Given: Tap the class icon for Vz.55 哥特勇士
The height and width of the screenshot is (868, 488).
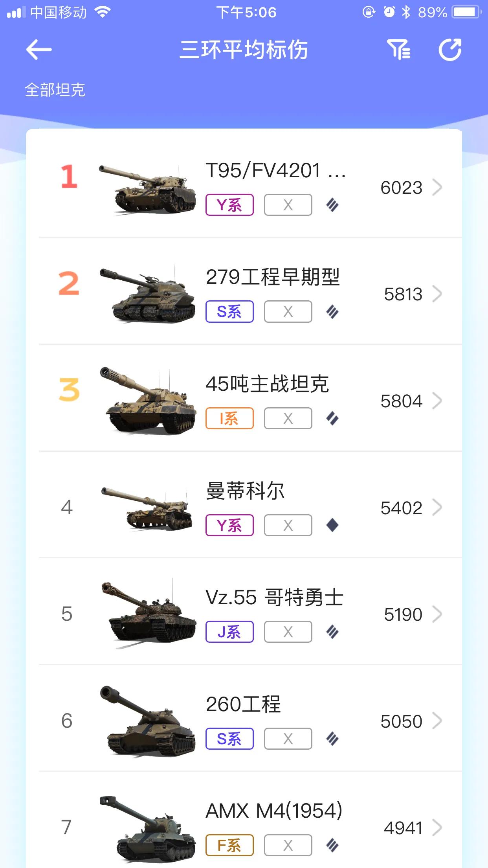Looking at the screenshot, I should tap(332, 632).
